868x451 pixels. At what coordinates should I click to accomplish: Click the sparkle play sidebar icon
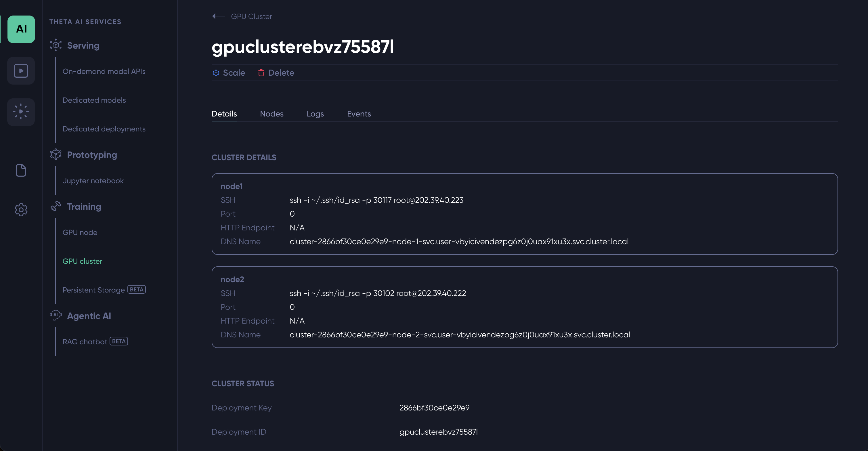(x=21, y=112)
